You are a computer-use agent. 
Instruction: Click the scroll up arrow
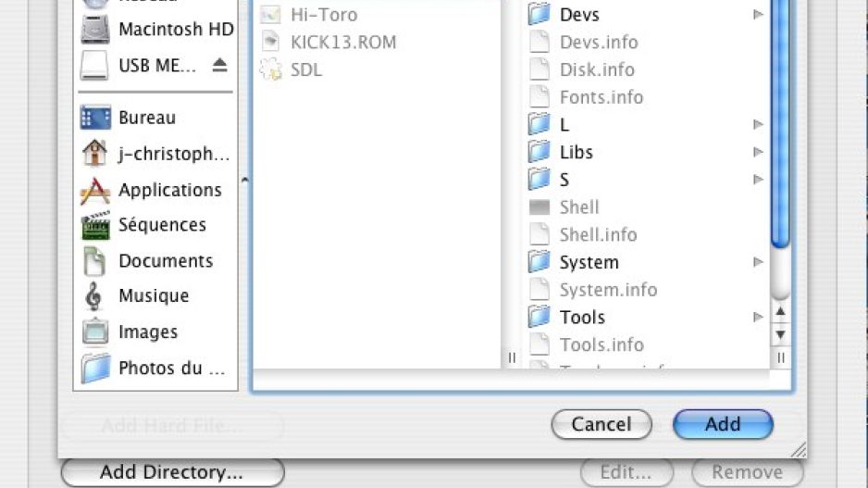[780, 311]
